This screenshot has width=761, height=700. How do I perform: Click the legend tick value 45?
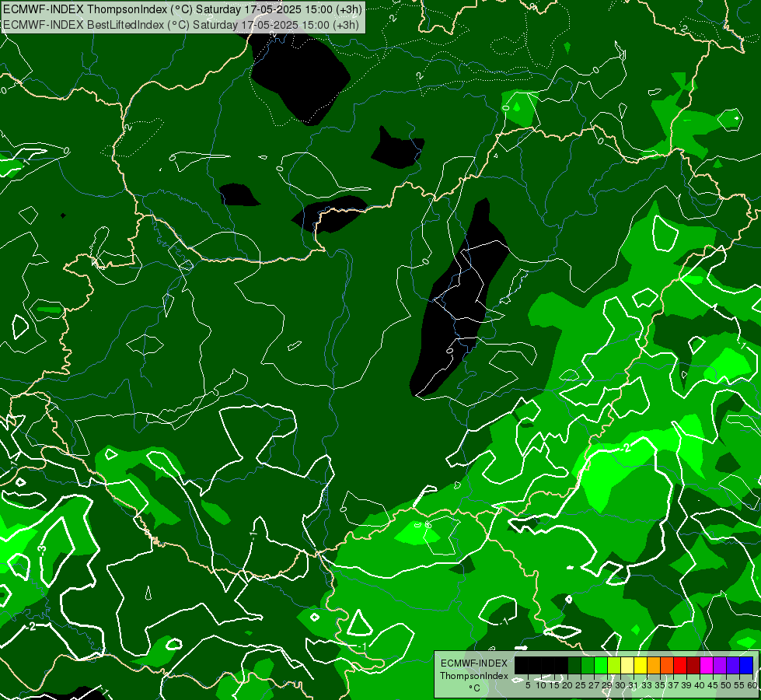[713, 685]
